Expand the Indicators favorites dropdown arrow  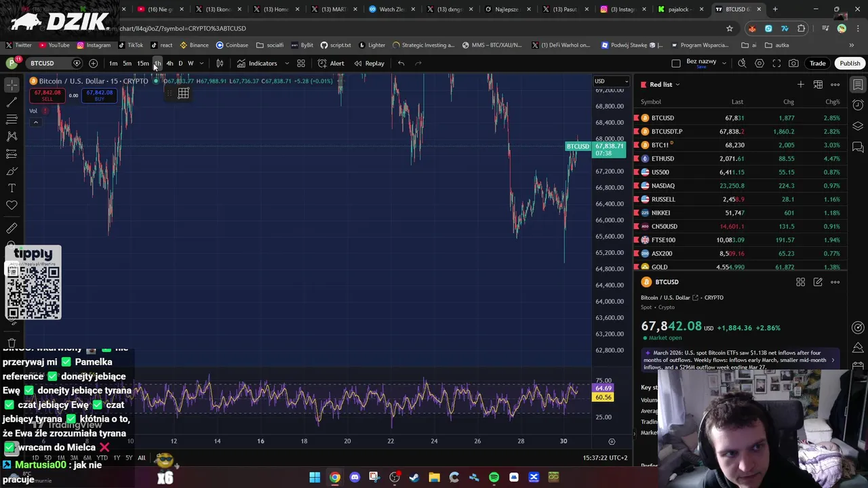(286, 63)
